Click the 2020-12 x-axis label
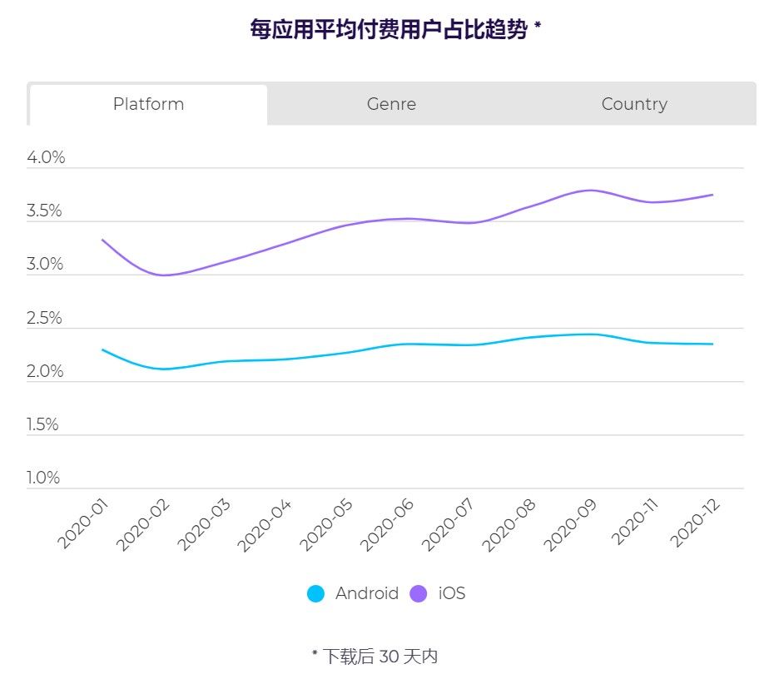The width and height of the screenshot is (784, 684). (695, 523)
